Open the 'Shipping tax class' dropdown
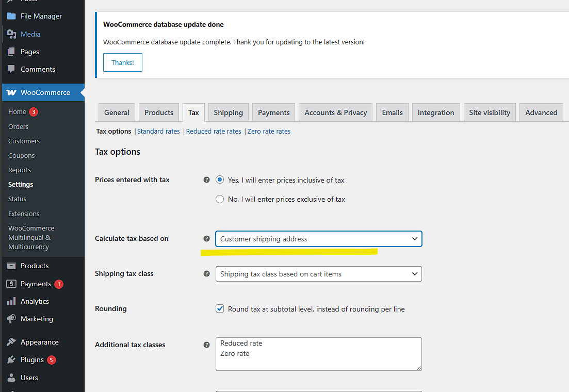 tap(319, 274)
